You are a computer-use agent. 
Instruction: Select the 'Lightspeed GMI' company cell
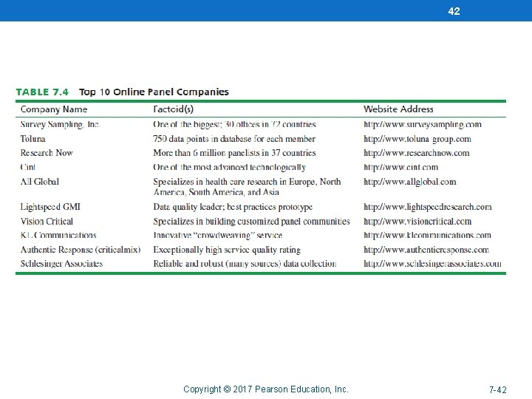point(50,207)
